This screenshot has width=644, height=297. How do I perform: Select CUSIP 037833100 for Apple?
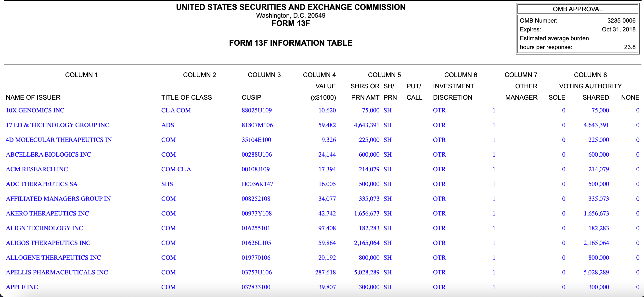256,287
